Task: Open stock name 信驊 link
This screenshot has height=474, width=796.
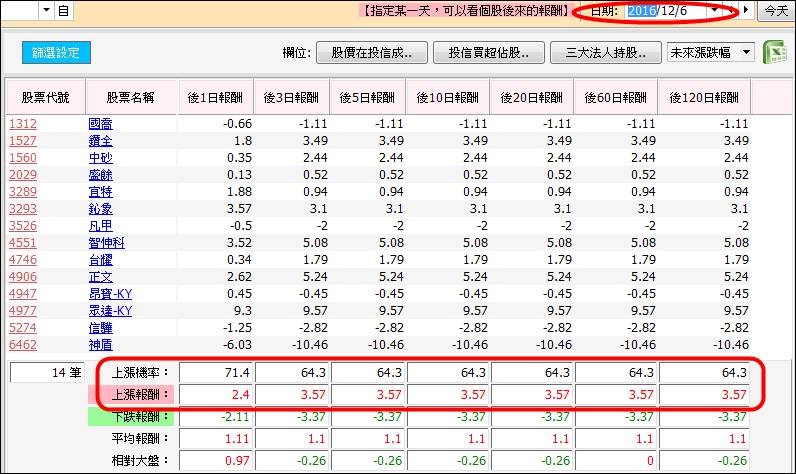Action: (x=101, y=328)
